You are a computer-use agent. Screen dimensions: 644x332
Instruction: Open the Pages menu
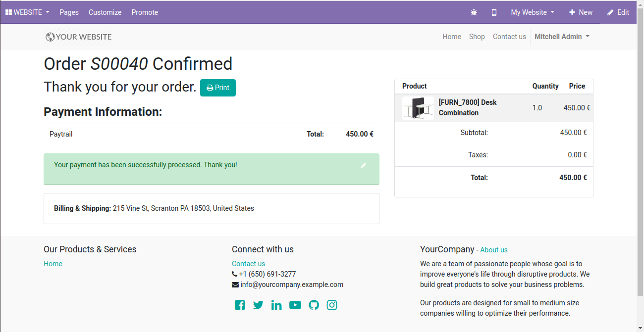click(69, 12)
